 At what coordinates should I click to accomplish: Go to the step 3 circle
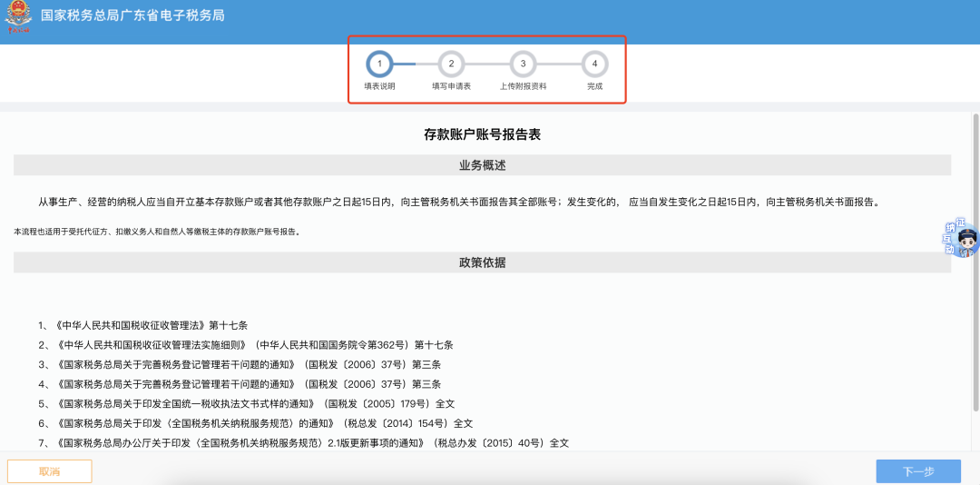point(523,64)
